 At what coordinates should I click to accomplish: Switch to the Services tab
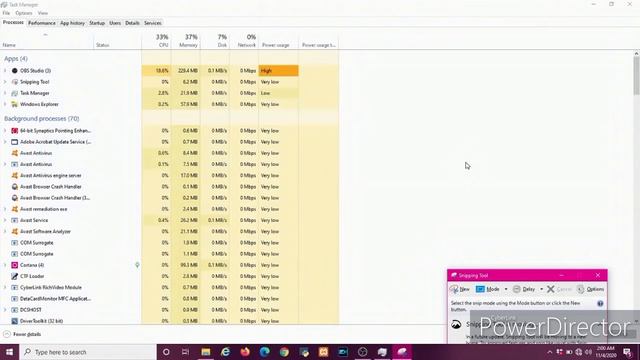point(153,23)
